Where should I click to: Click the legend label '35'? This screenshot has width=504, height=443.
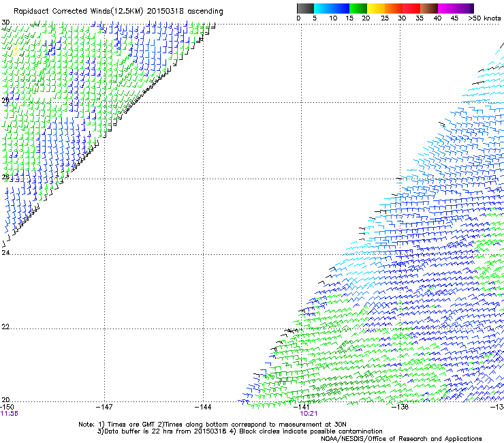click(420, 18)
